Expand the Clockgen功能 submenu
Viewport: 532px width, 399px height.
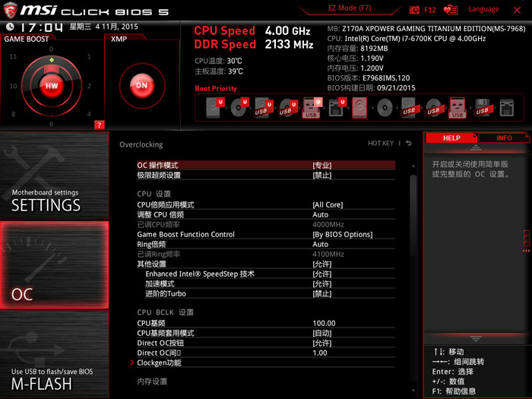(159, 363)
